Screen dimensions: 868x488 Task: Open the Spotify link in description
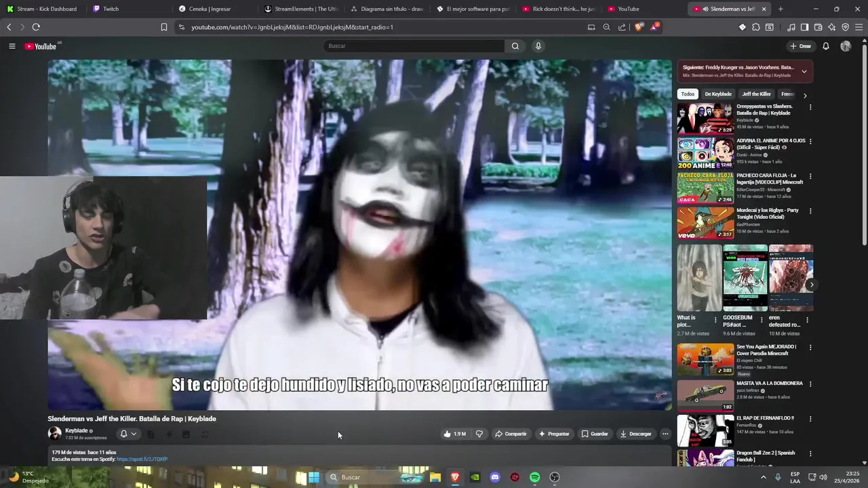[x=142, y=459]
